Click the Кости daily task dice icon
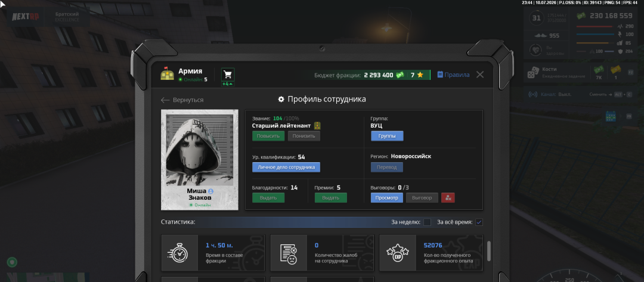 click(x=532, y=73)
